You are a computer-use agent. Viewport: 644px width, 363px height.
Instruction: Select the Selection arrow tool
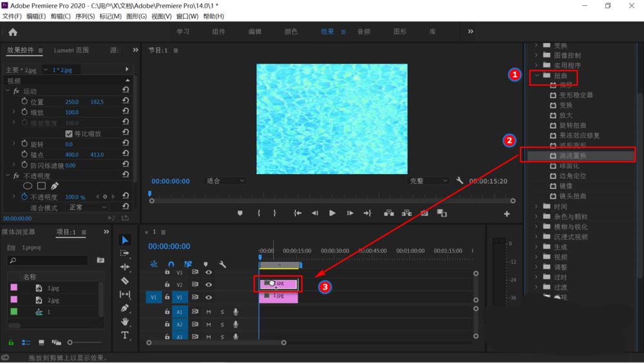[125, 240]
